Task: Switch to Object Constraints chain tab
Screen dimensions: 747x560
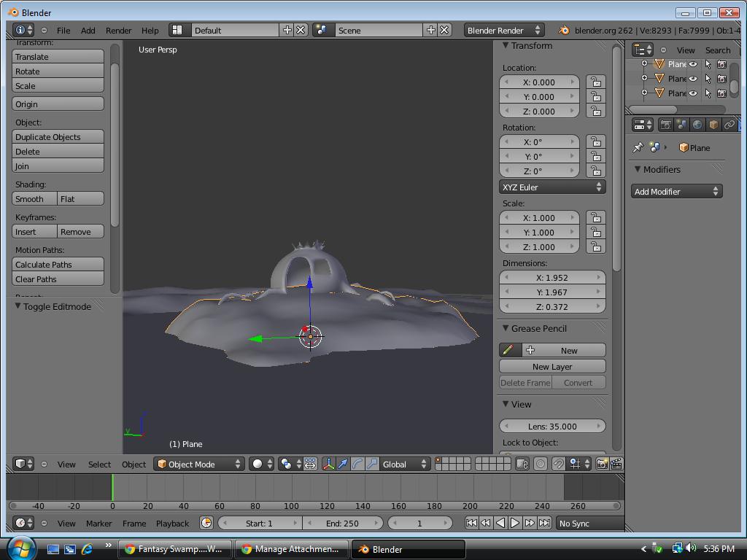Action: (729, 125)
